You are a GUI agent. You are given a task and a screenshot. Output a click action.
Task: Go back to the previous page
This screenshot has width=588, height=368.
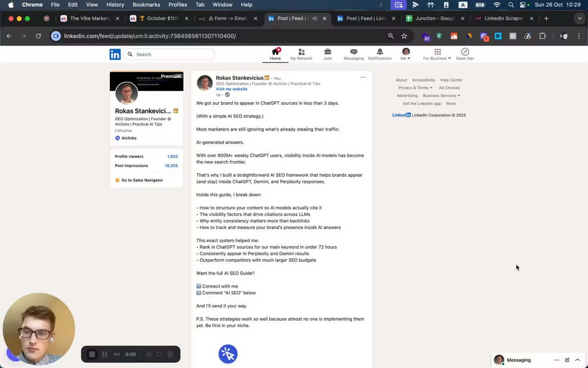click(9, 36)
